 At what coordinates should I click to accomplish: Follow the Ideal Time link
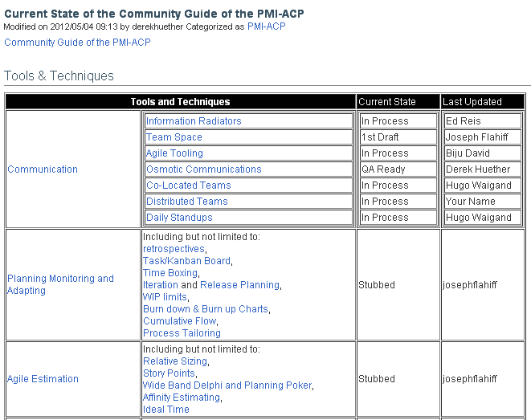point(166,410)
